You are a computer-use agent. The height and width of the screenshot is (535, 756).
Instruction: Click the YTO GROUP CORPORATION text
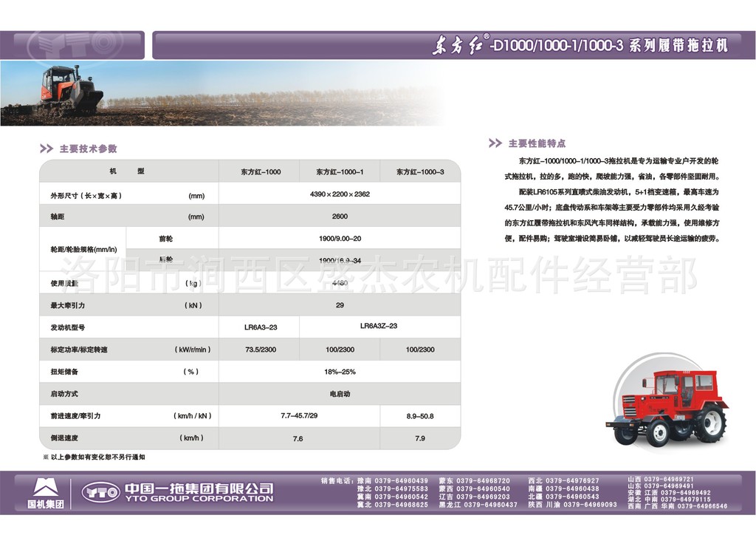[199, 499]
